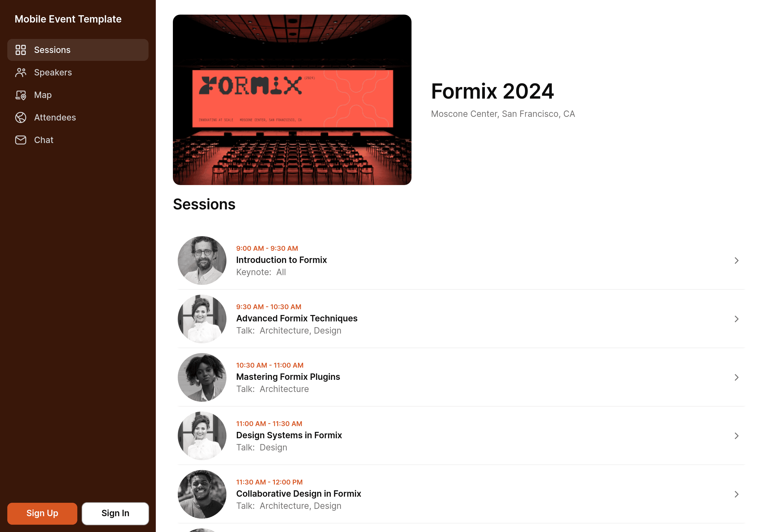The height and width of the screenshot is (532, 767).
Task: Select the Attendees panel icon
Action: 20,117
